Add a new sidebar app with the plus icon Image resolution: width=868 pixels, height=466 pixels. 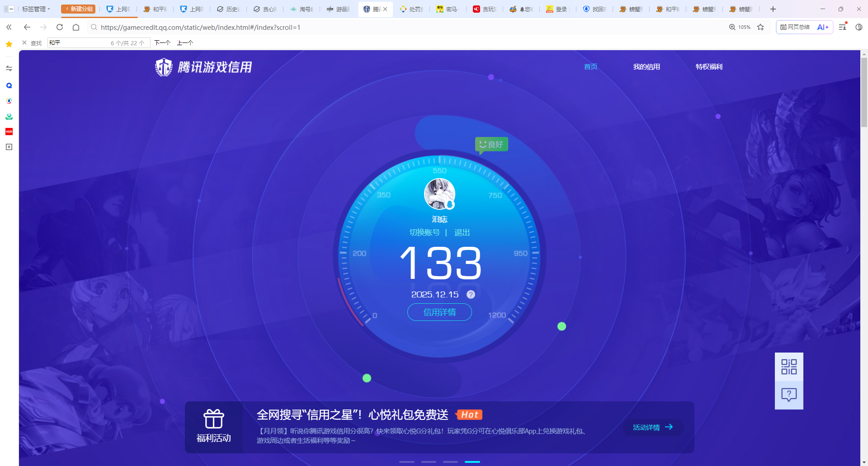coord(9,147)
